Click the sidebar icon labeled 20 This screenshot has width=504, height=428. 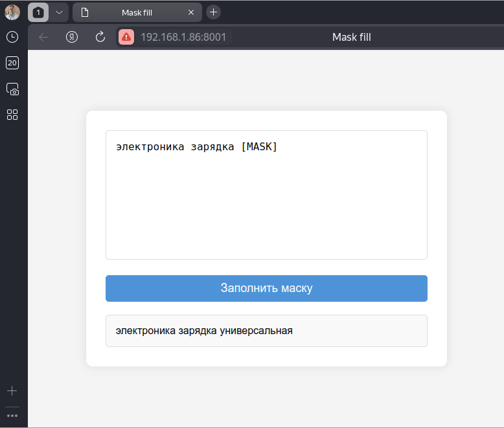(x=12, y=63)
